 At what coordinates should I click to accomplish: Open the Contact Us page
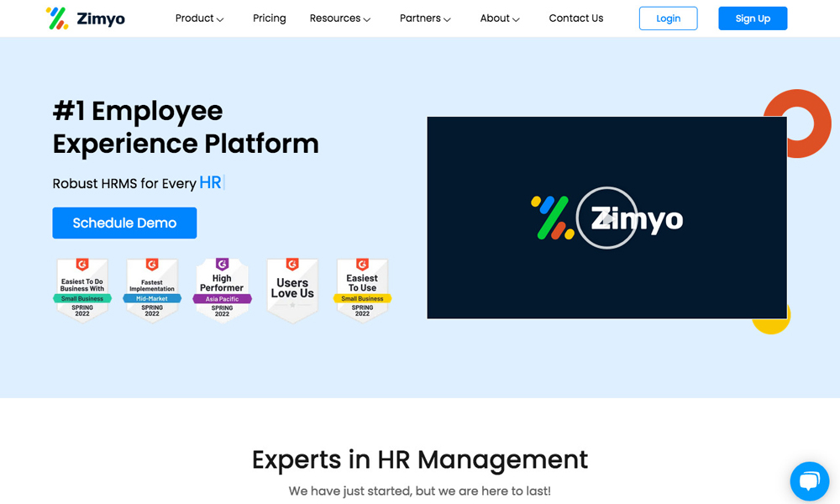tap(575, 18)
